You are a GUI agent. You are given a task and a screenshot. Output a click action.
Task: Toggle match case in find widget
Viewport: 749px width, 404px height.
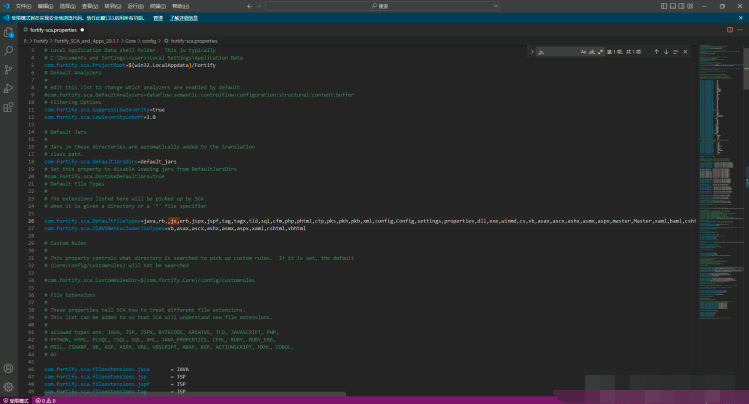pyautogui.click(x=583, y=52)
